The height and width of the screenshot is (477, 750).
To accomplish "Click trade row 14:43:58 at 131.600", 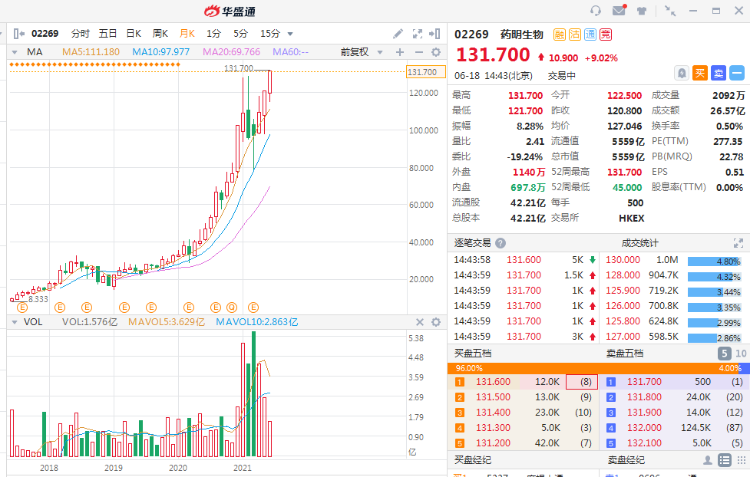I will point(525,260).
